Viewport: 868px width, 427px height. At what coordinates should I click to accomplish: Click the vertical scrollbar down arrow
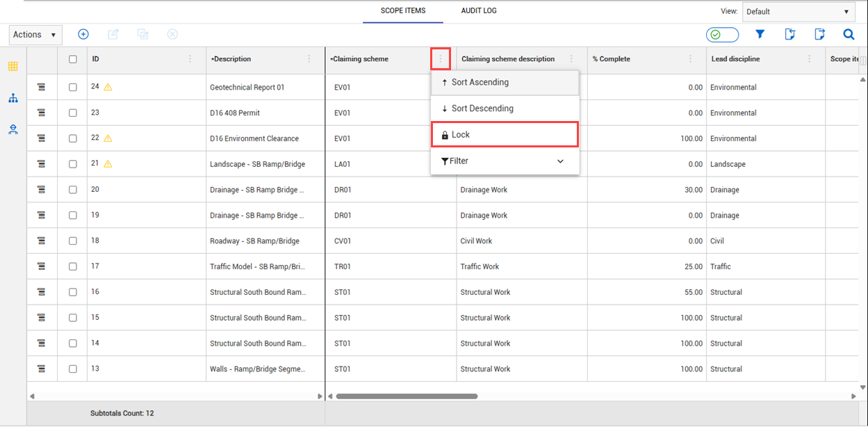pyautogui.click(x=863, y=387)
